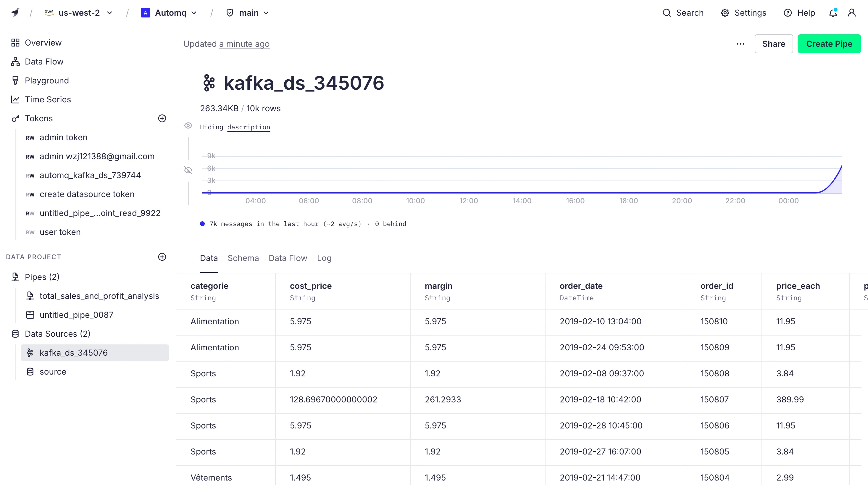The height and width of the screenshot is (490, 868).
Task: Open the notifications bell
Action: click(x=832, y=13)
